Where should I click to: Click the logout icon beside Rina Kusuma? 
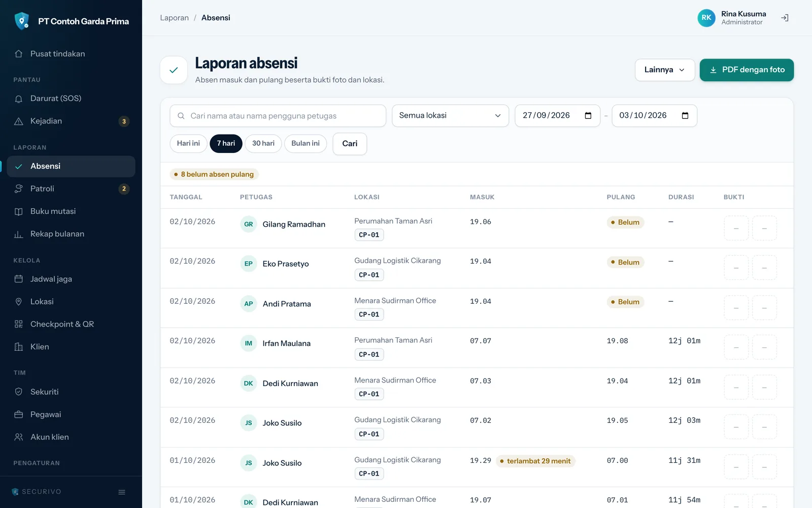[x=785, y=18]
